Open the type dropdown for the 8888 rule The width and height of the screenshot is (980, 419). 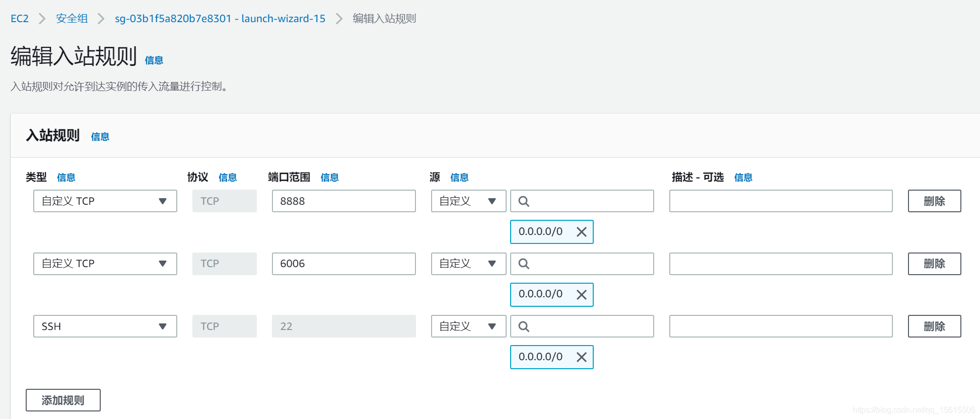tap(105, 201)
